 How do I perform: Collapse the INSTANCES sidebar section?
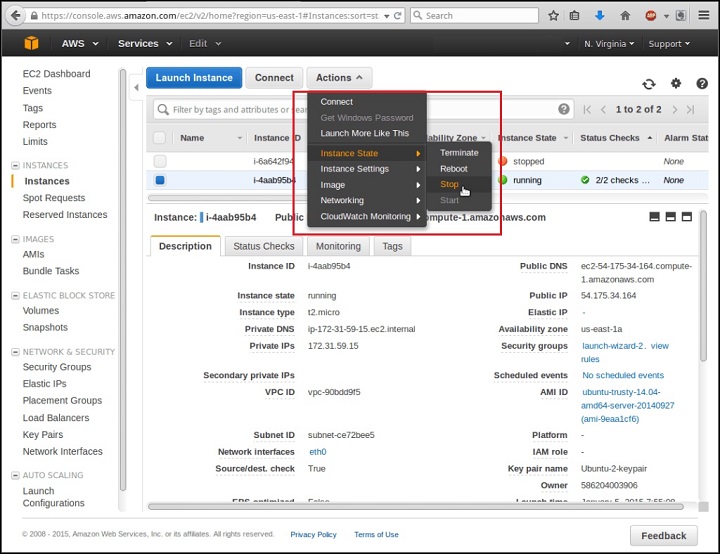coord(15,165)
